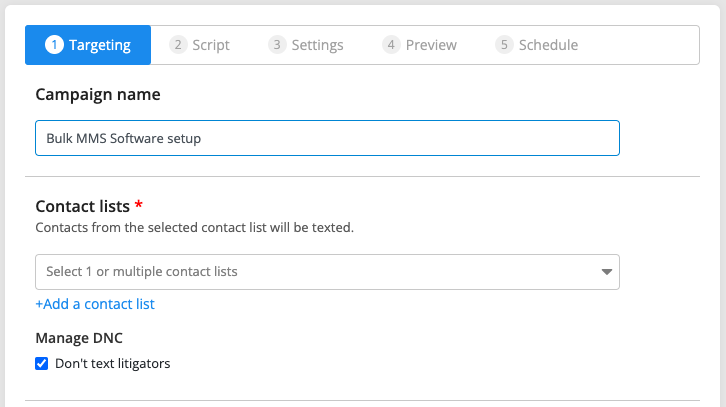Click the step 4 number badge

(391, 45)
